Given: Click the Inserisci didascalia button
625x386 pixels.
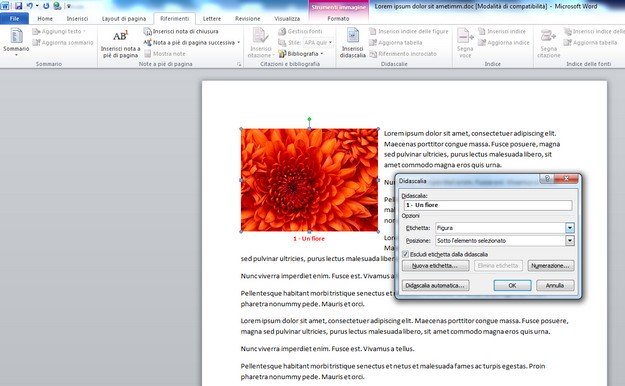Looking at the screenshot, I should click(352, 43).
